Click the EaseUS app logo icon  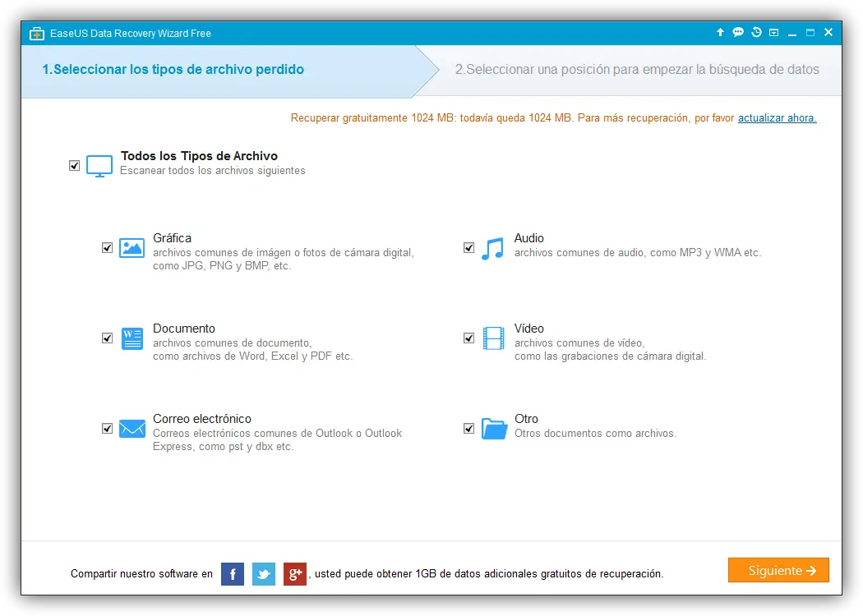tap(36, 34)
